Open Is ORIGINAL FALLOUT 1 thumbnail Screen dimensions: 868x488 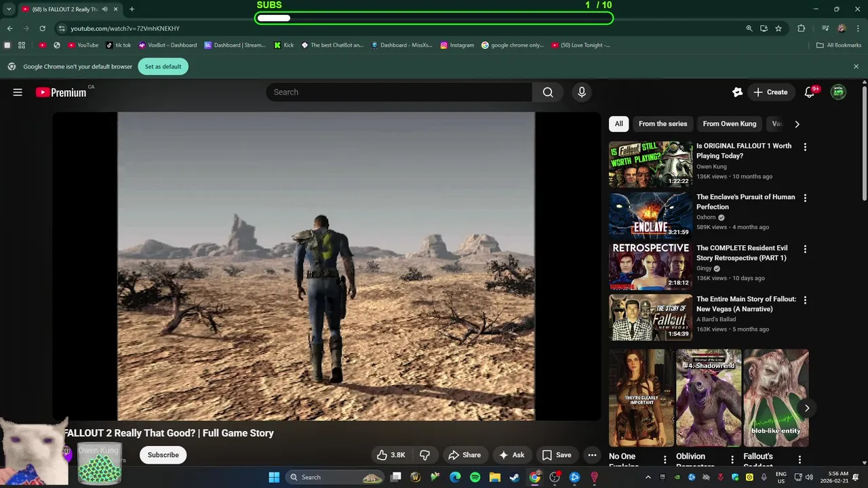[x=650, y=164]
